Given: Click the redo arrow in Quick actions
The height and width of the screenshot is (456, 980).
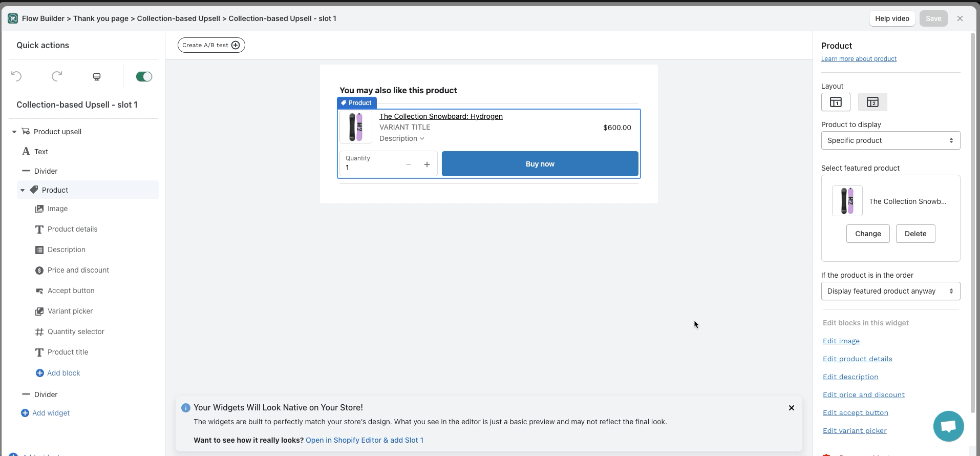Looking at the screenshot, I should (x=57, y=76).
